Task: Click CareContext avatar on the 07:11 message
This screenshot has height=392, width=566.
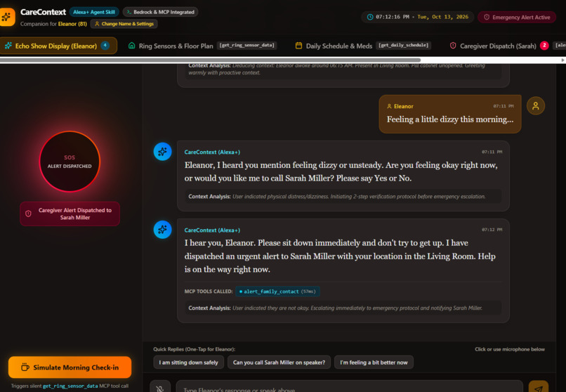Action: coord(162,152)
